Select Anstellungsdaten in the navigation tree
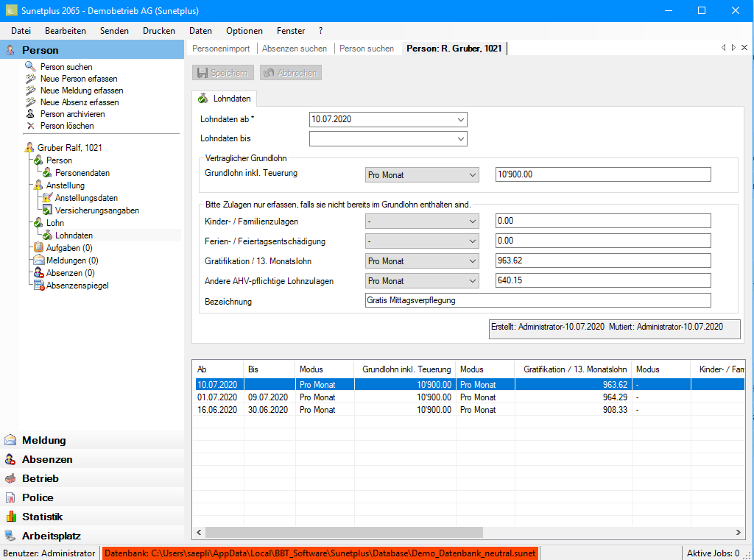This screenshot has height=560, width=754. tap(86, 198)
